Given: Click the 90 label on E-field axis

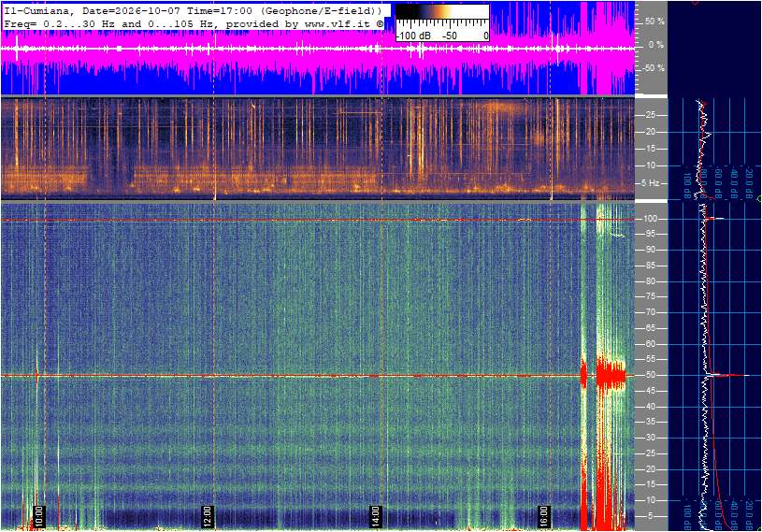Looking at the screenshot, I should click(x=650, y=250).
